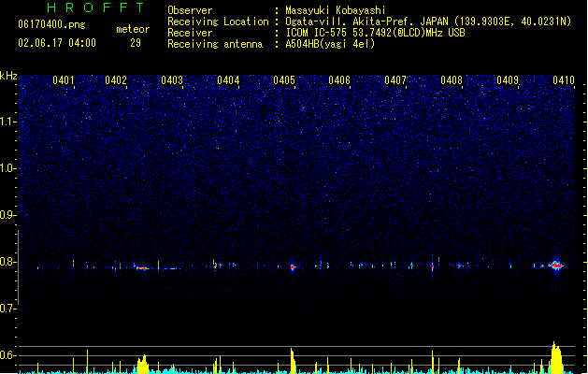
Task: Click the large meteor echo near 0410
Action: [556, 266]
